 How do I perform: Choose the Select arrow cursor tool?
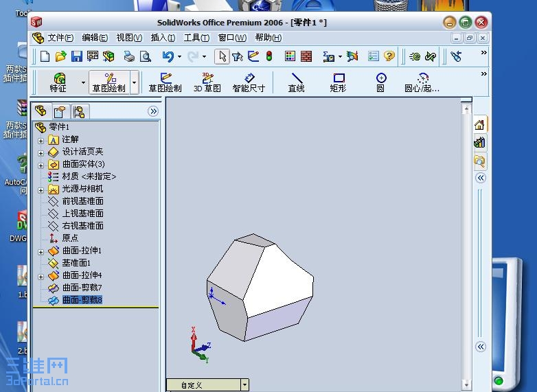tap(222, 56)
